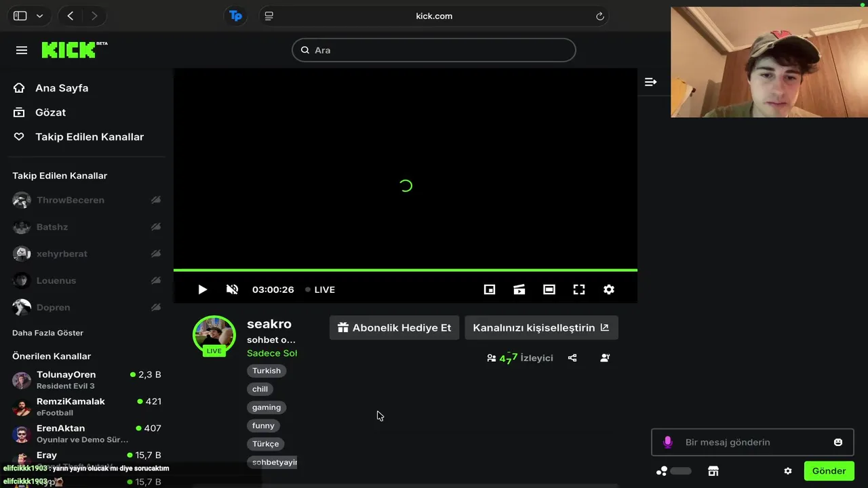Play the stream with the play button
Screen dimensions: 868x488
tap(202, 289)
